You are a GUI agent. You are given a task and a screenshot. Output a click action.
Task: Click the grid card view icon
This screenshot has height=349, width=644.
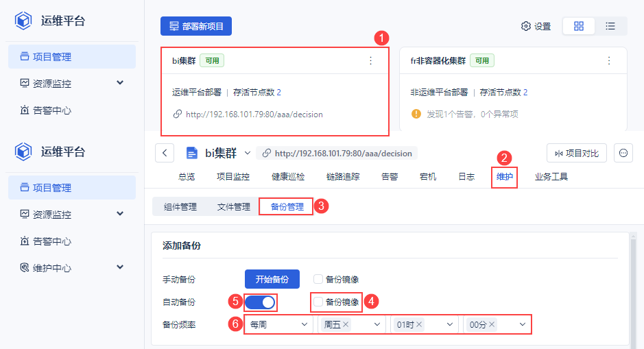tap(579, 26)
